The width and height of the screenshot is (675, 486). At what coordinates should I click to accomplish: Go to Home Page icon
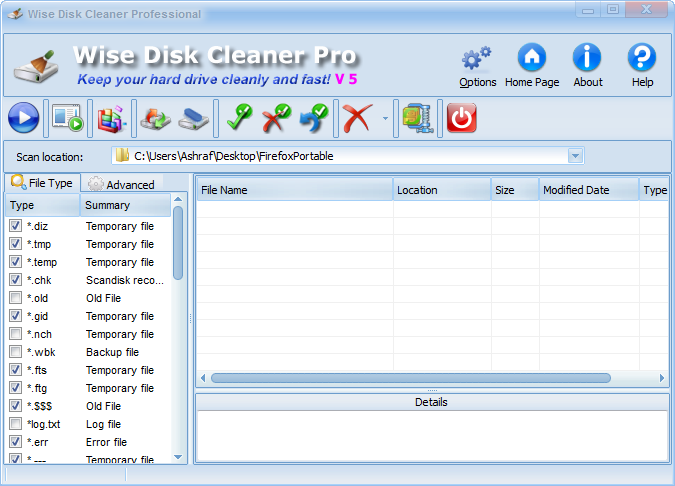532,66
